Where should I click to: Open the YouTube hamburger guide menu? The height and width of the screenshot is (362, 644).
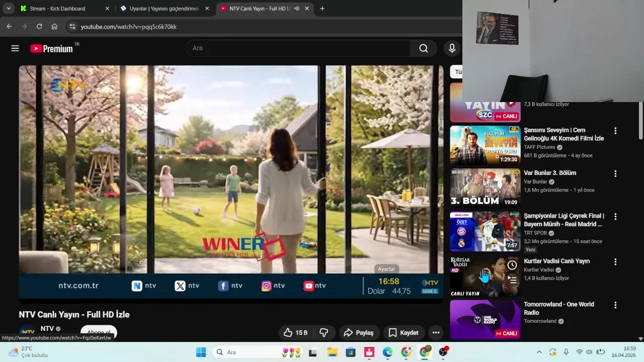coord(15,48)
